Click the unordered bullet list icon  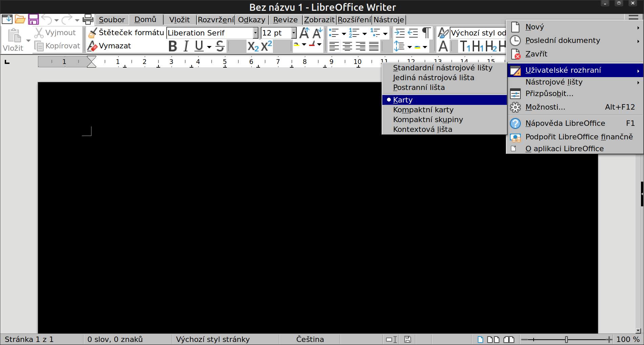pyautogui.click(x=334, y=33)
